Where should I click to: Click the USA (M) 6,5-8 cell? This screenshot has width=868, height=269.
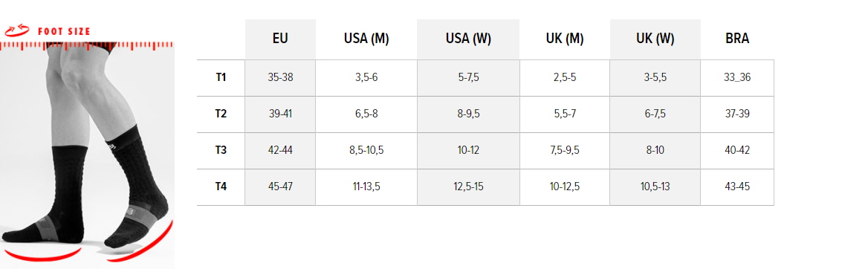[366, 114]
